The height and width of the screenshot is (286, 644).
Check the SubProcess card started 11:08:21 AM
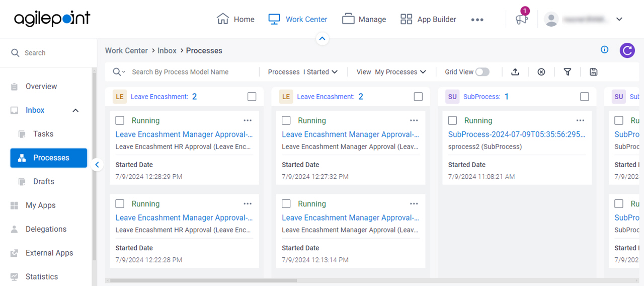[453, 120]
